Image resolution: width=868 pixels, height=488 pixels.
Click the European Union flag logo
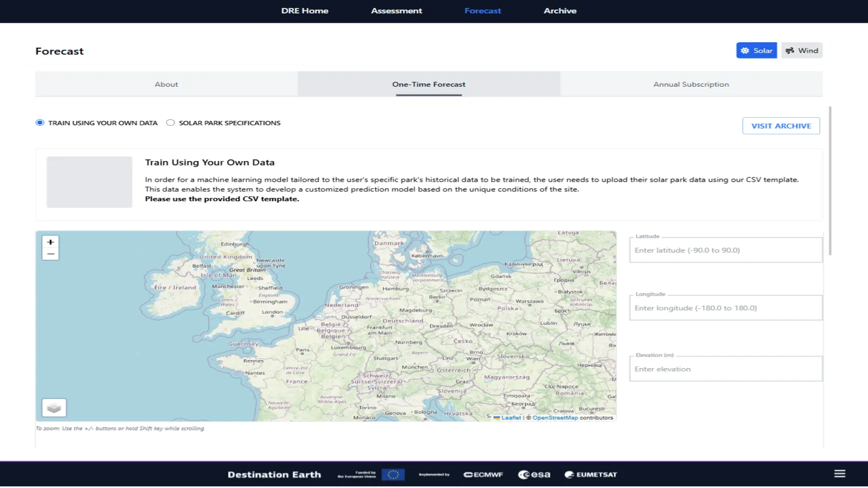(393, 474)
